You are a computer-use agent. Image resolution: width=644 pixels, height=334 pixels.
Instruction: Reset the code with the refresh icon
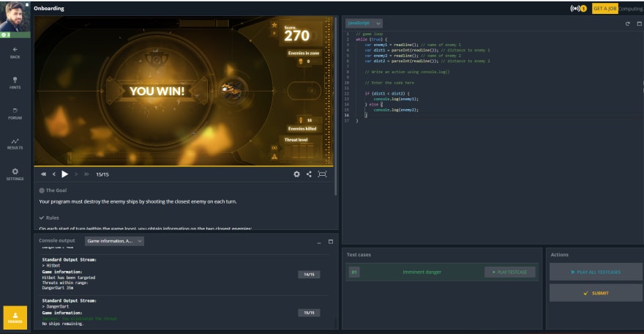coord(628,24)
